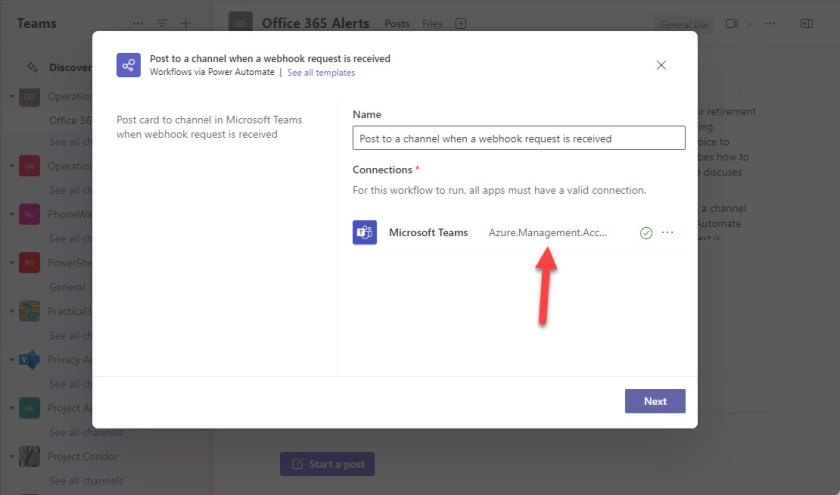Click the Project Condor team avatar
The image size is (840, 495).
(x=29, y=456)
